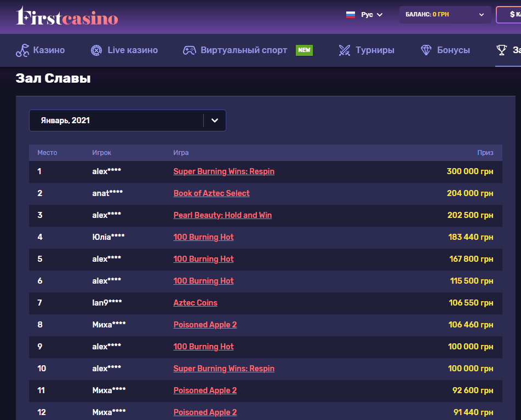Click the green NEW badge
The height and width of the screenshot is (420, 521).
point(304,50)
